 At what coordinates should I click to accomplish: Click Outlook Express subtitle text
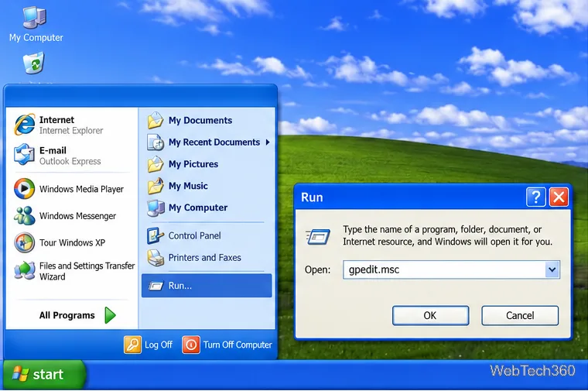[70, 161]
